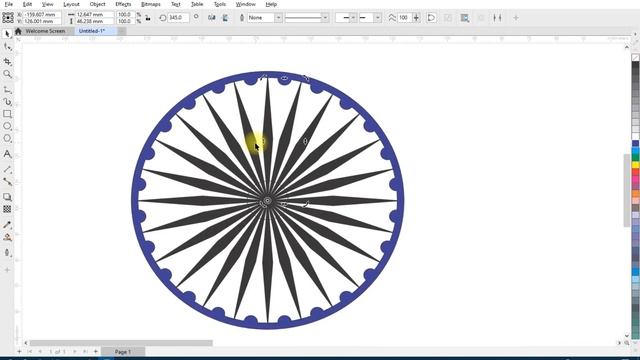Select the Ellipse tool
The width and height of the screenshot is (640, 360).
[x=7, y=126]
